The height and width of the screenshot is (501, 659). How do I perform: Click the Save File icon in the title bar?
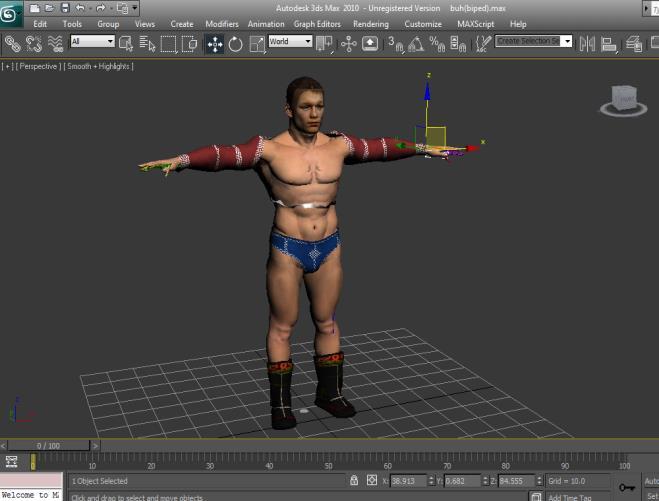(65, 8)
